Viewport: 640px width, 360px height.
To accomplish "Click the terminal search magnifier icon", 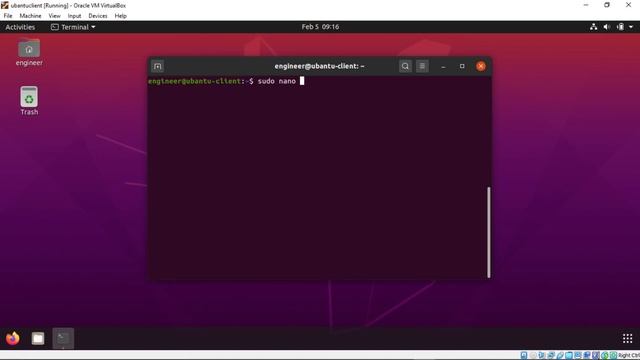I will coord(405,66).
